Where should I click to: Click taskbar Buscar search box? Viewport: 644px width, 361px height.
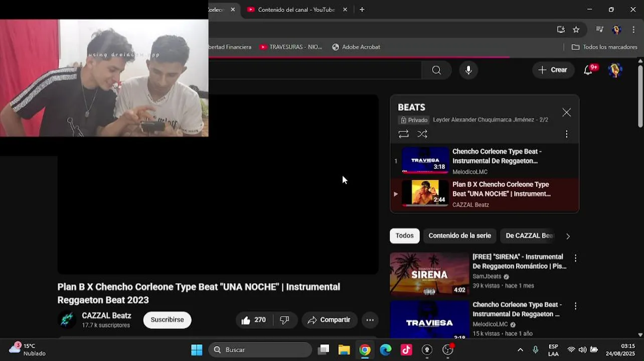[x=260, y=349]
